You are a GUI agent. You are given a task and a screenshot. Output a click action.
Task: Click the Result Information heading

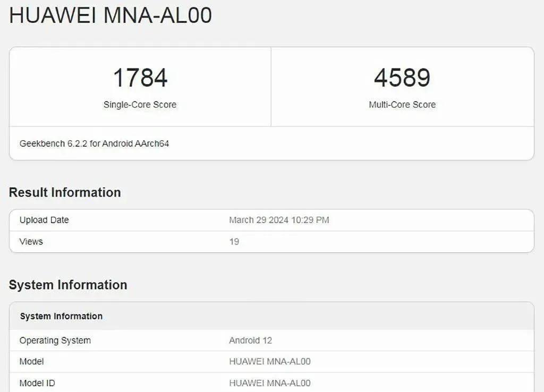click(65, 192)
